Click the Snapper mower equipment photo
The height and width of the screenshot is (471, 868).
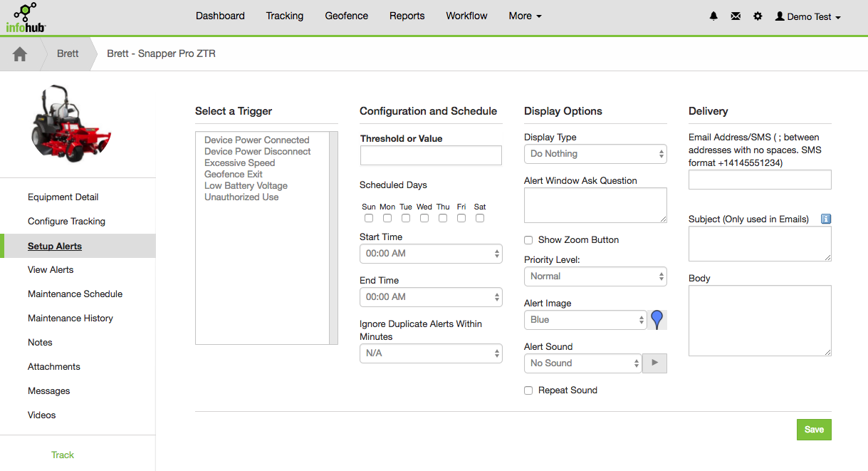click(x=71, y=123)
